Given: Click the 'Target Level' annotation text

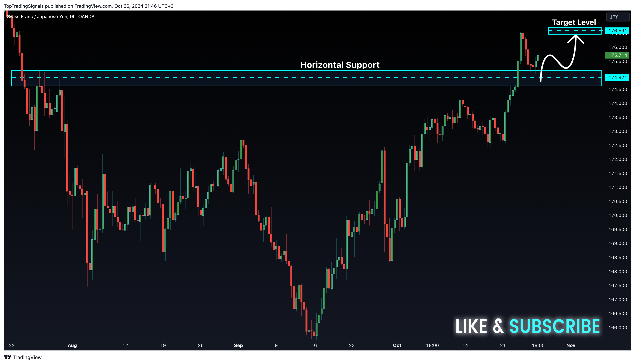Looking at the screenshot, I should point(574,22).
